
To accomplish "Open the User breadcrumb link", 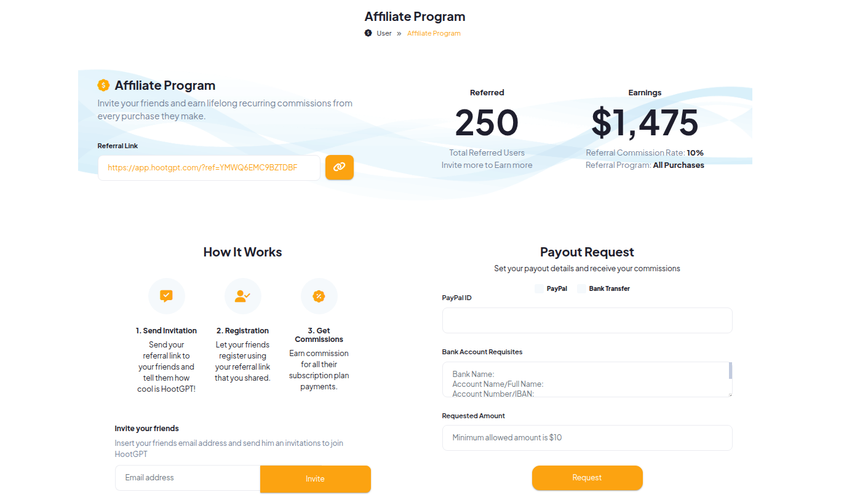I will [x=383, y=33].
